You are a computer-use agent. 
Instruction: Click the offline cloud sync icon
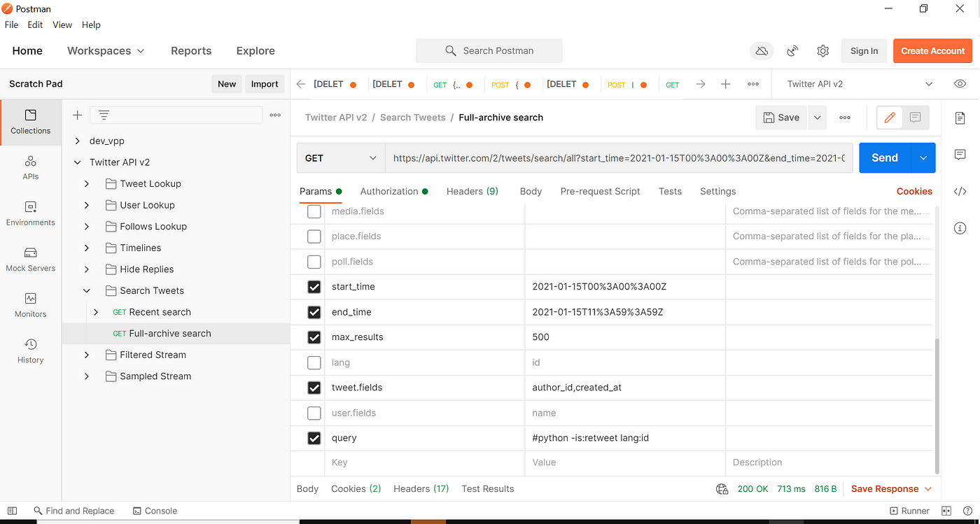(x=762, y=51)
